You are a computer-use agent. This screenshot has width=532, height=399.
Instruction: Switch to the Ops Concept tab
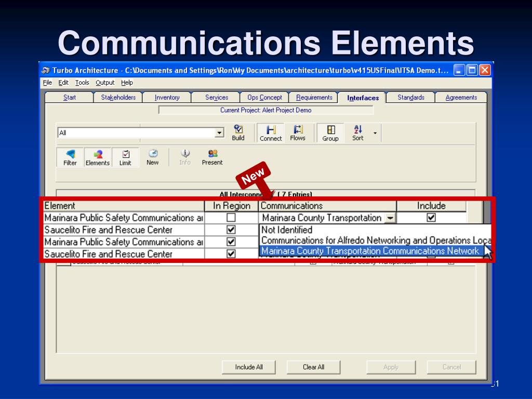(x=264, y=97)
